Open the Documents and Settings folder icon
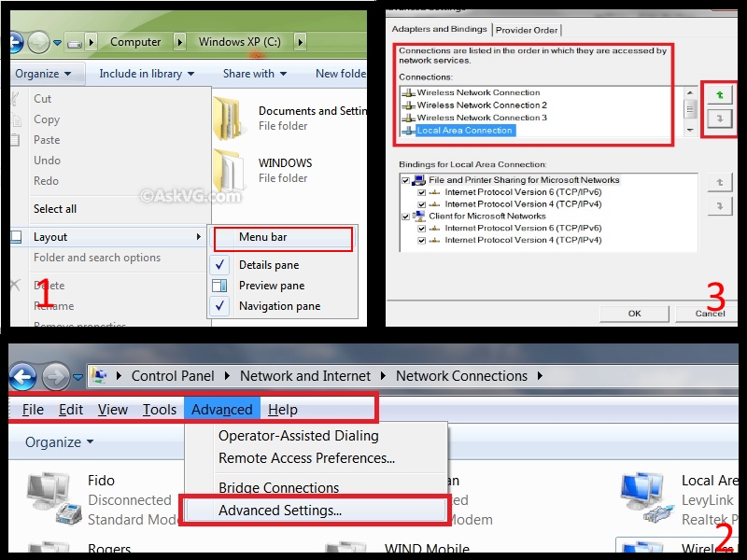This screenshot has width=747, height=560. coord(227,118)
